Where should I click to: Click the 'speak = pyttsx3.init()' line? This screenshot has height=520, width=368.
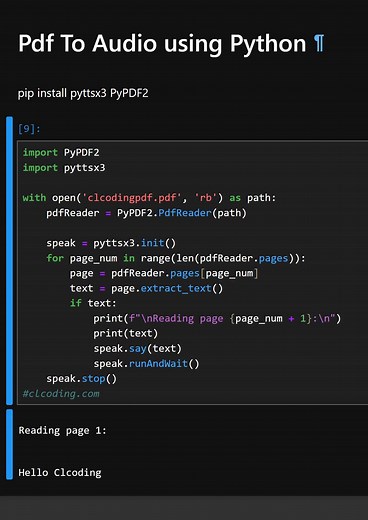111,243
